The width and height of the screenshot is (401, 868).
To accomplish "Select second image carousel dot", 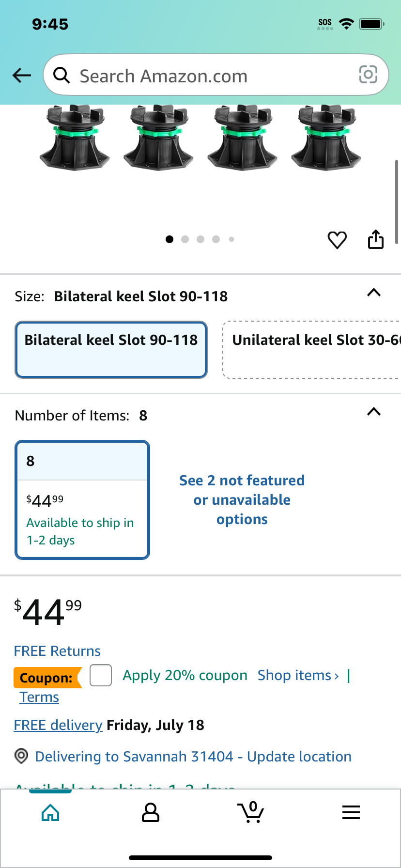I will tap(185, 239).
